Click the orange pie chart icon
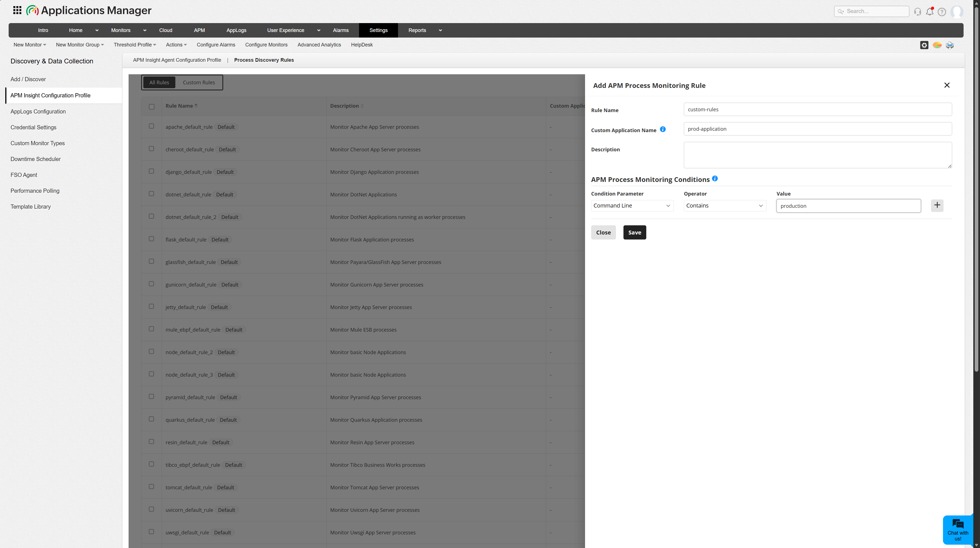The height and width of the screenshot is (548, 980). click(x=937, y=45)
